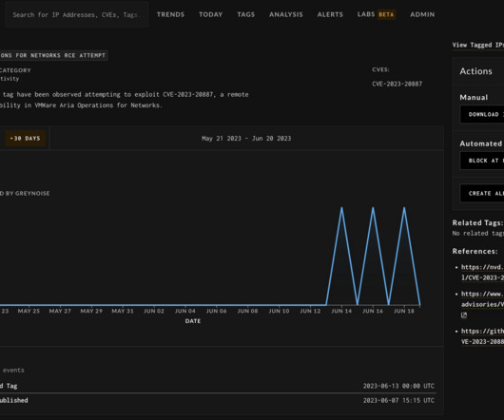Image resolution: width=504 pixels, height=420 pixels.
Task: Open the TRENDS navigation item
Action: click(170, 14)
